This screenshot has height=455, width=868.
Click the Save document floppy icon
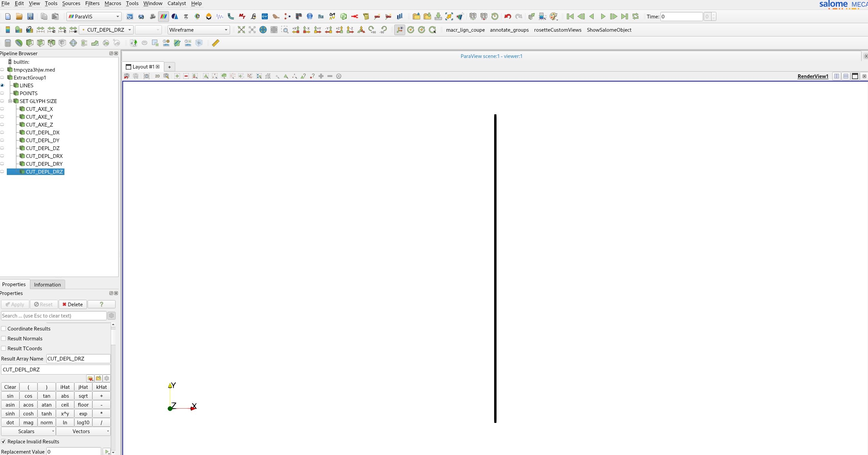point(30,16)
